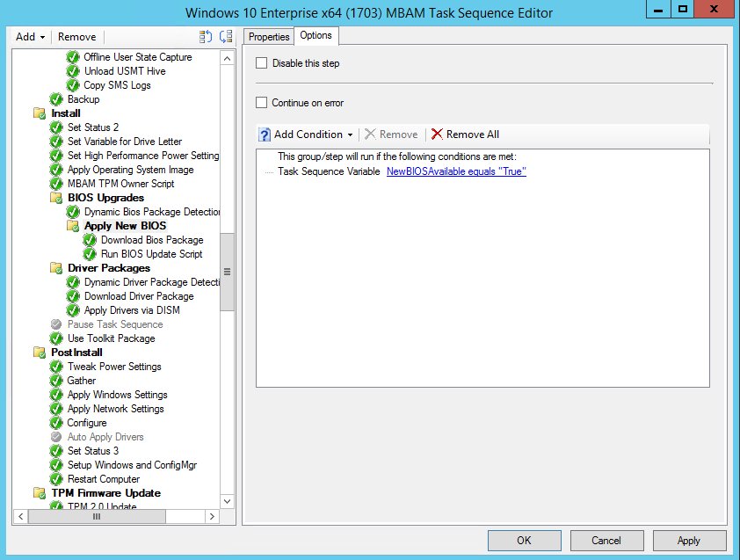The image size is (740, 560).
Task: Click the Apply button
Action: pyautogui.click(x=689, y=541)
